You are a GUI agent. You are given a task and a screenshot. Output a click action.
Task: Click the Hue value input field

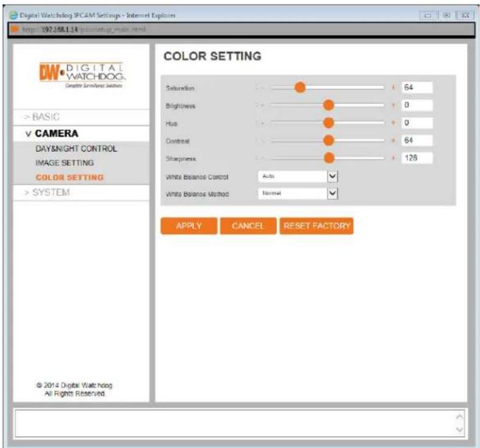point(417,123)
